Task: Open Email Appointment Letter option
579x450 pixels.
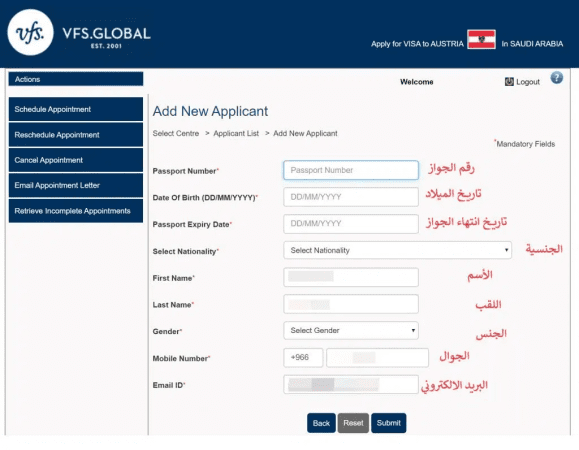Action: point(76,185)
